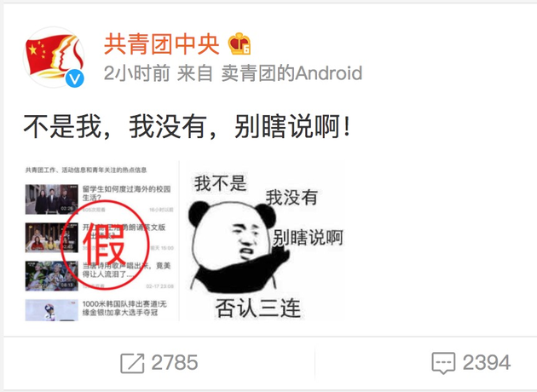537x392 pixels.
Task: Click the 我没有 text in the meme
Action: click(292, 198)
